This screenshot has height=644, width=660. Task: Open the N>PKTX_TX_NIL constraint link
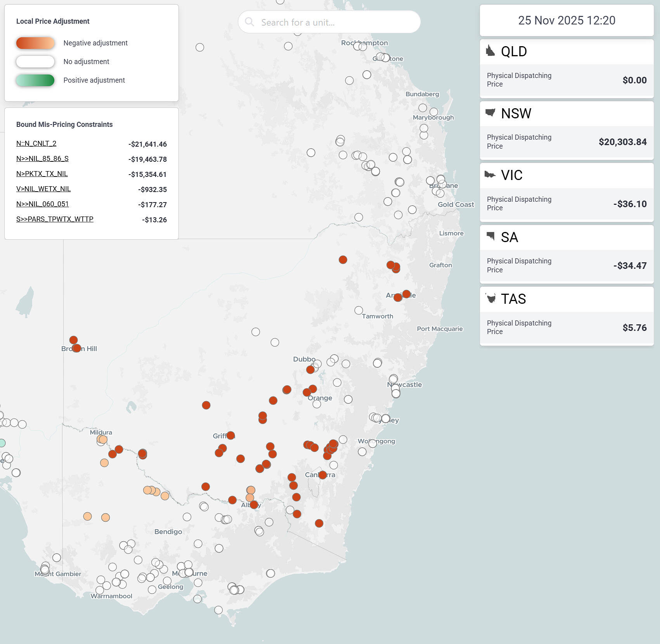pyautogui.click(x=42, y=174)
